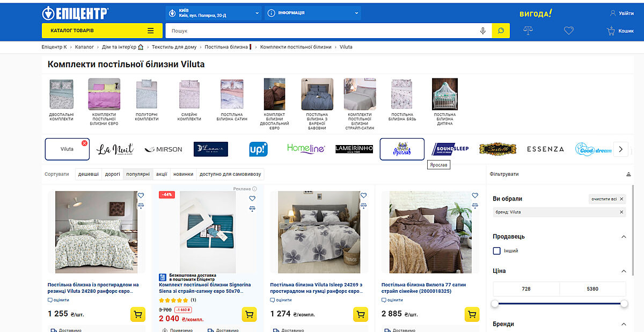Screen dimensions: 644x332
Task: Open the Каталог товарів menu button
Action: pyautogui.click(x=102, y=31)
